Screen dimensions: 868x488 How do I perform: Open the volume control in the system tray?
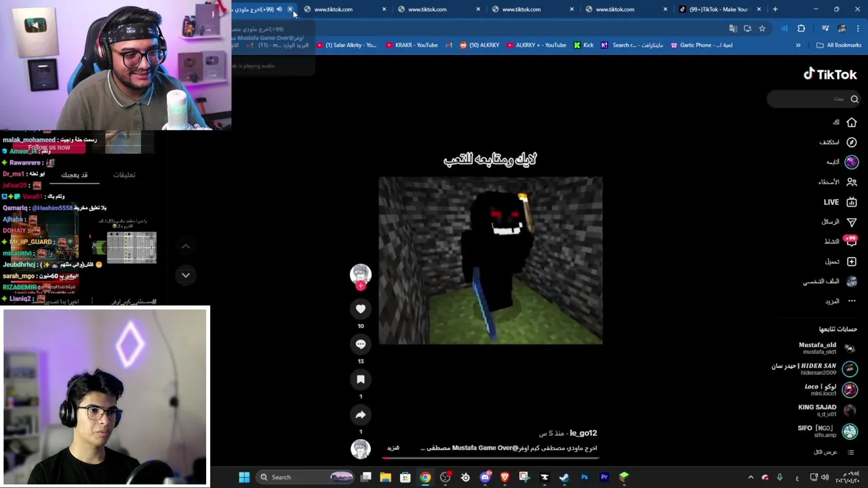click(x=825, y=477)
